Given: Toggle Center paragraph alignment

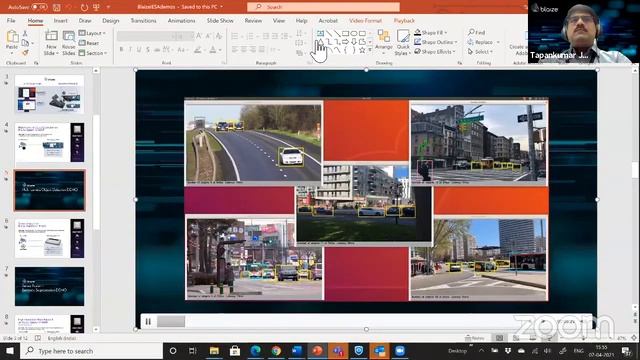Looking at the screenshot, I should (244, 50).
